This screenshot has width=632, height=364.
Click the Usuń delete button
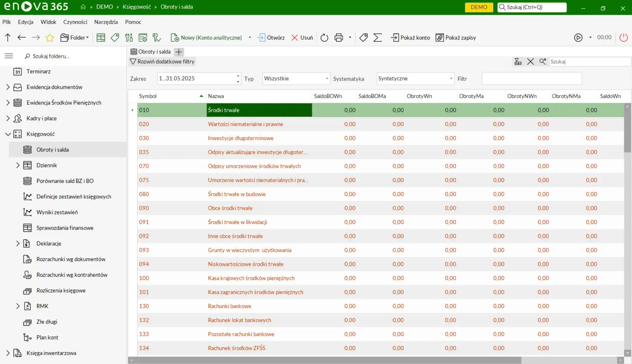coord(302,38)
